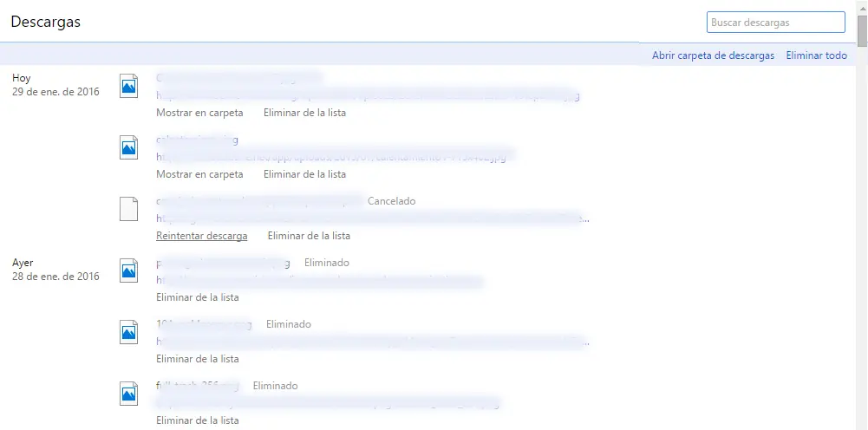Show the calentamiento image in its folder
Screen dimensions: 868x430
199,174
